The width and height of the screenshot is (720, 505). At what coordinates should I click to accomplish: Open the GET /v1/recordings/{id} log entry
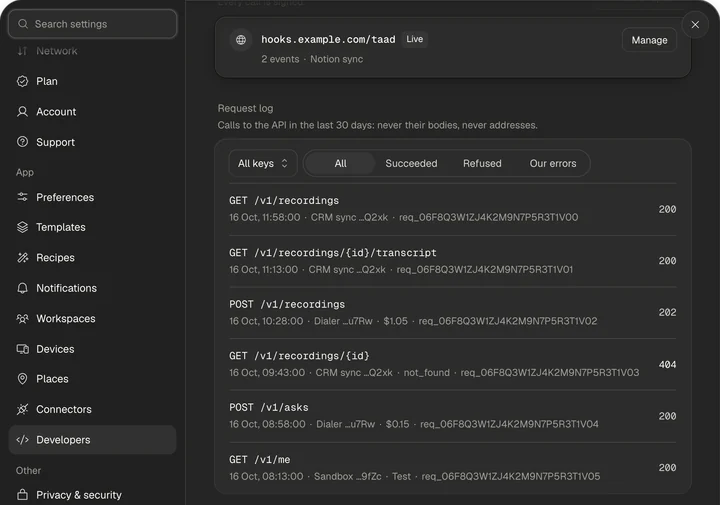point(452,364)
